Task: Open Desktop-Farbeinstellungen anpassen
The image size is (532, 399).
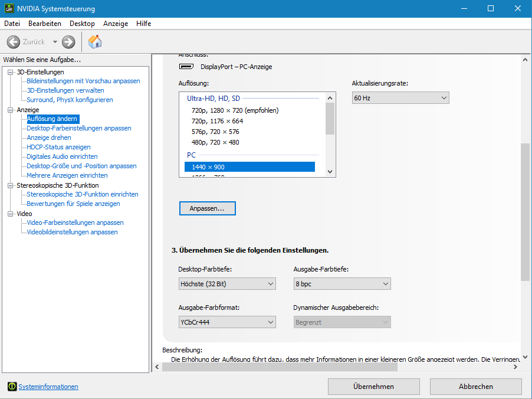Action: 79,128
